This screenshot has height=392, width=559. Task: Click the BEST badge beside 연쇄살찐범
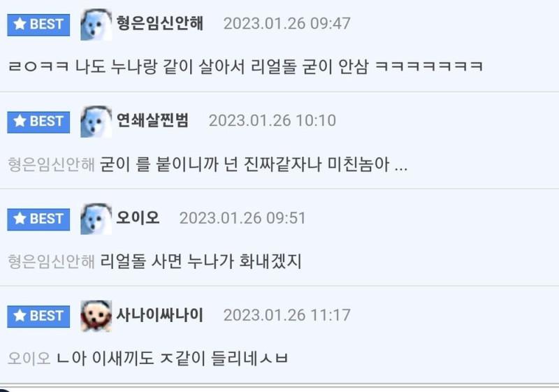pos(38,122)
